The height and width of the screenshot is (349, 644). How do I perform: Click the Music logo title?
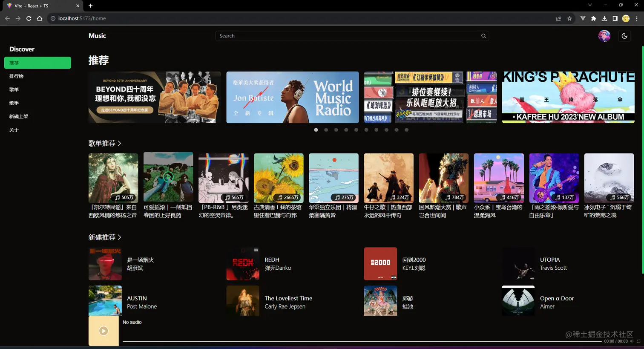coord(97,36)
